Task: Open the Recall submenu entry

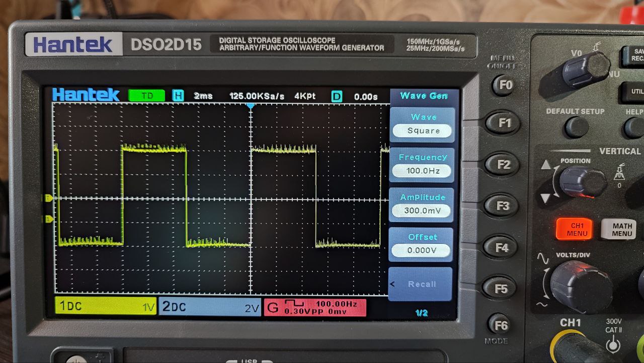Action: click(x=420, y=284)
